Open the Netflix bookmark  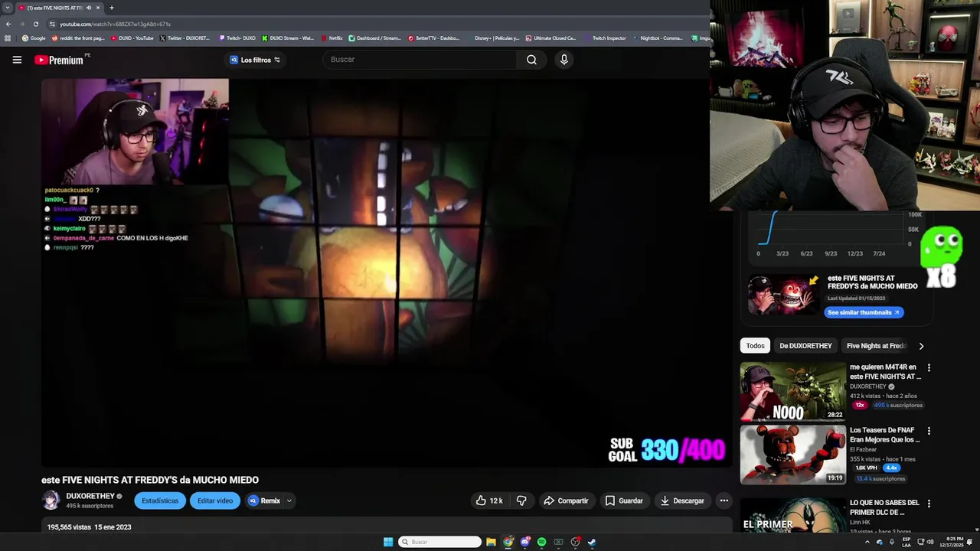pos(332,38)
